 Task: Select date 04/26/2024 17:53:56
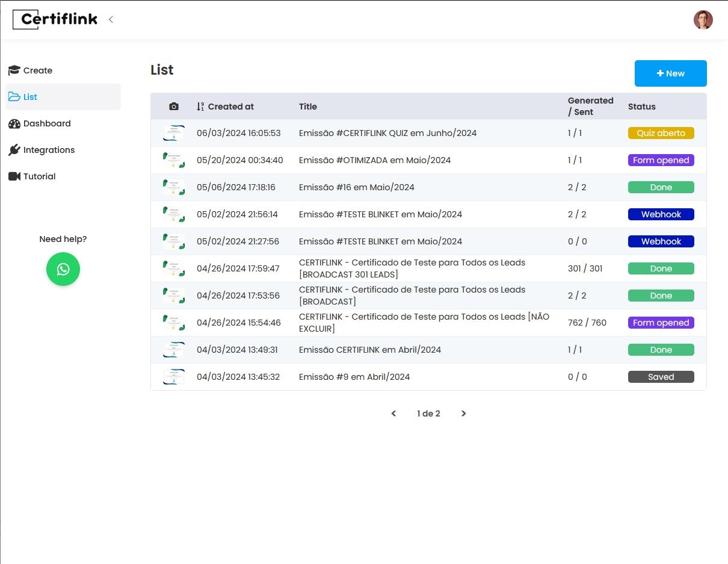pos(238,296)
